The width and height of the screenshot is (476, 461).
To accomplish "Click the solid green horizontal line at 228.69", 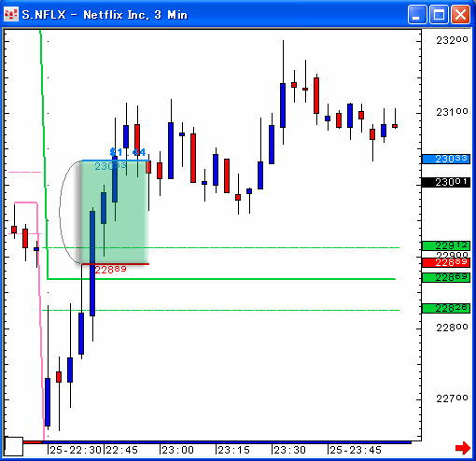I will [x=221, y=279].
